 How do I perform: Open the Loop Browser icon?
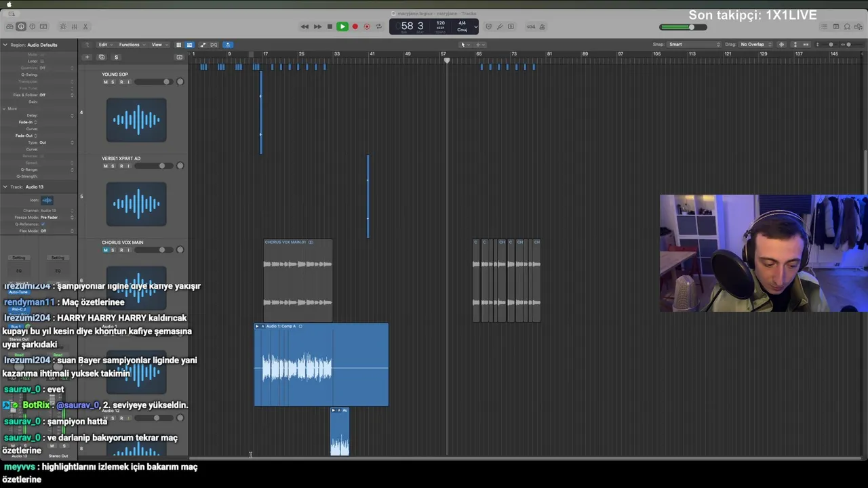pos(847,26)
